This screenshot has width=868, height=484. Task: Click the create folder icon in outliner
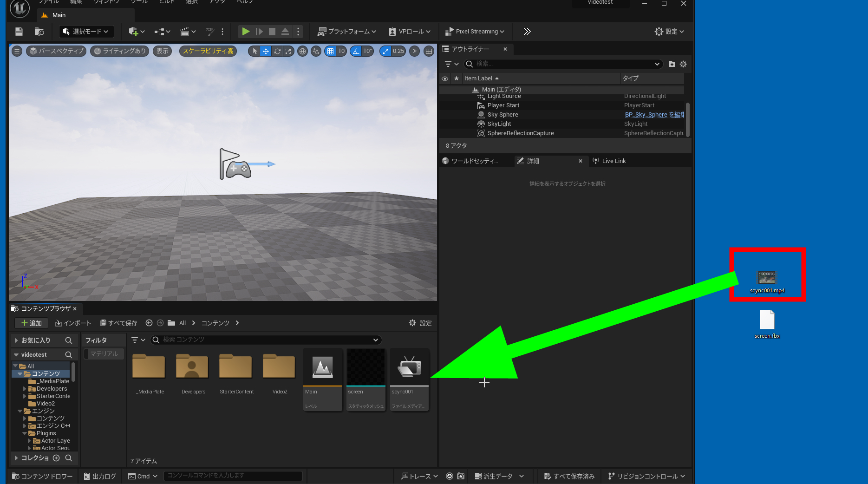click(672, 64)
